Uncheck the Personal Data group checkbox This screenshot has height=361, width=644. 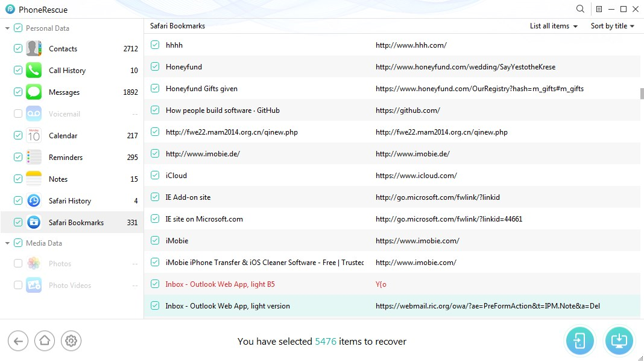[18, 28]
